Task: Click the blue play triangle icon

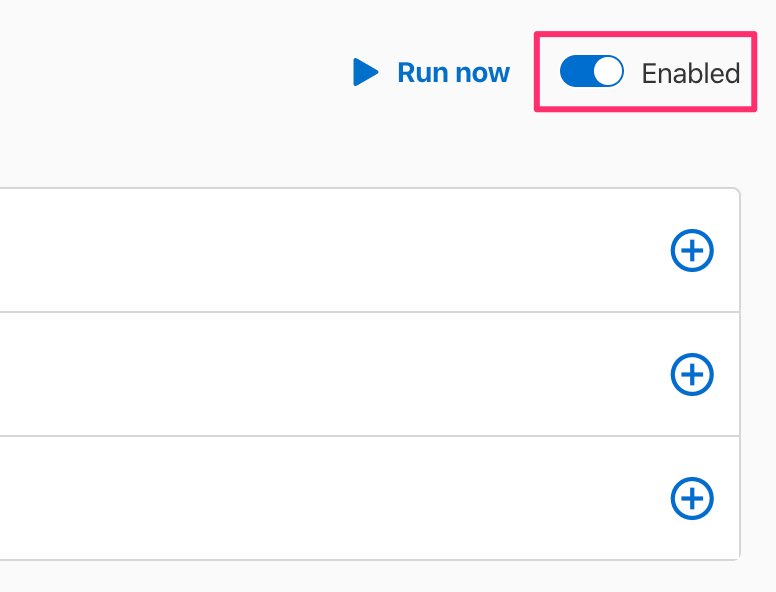Action: [365, 72]
